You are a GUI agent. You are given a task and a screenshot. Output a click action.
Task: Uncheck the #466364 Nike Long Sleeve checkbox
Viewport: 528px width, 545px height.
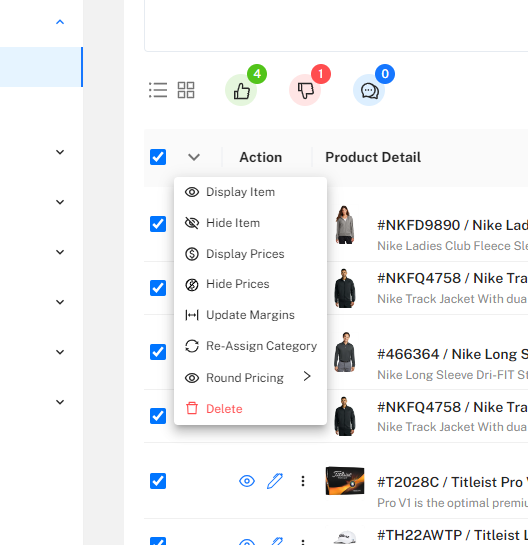158,352
